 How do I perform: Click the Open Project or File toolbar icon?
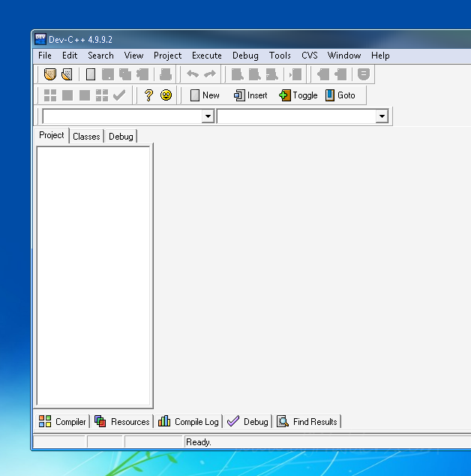click(x=67, y=74)
